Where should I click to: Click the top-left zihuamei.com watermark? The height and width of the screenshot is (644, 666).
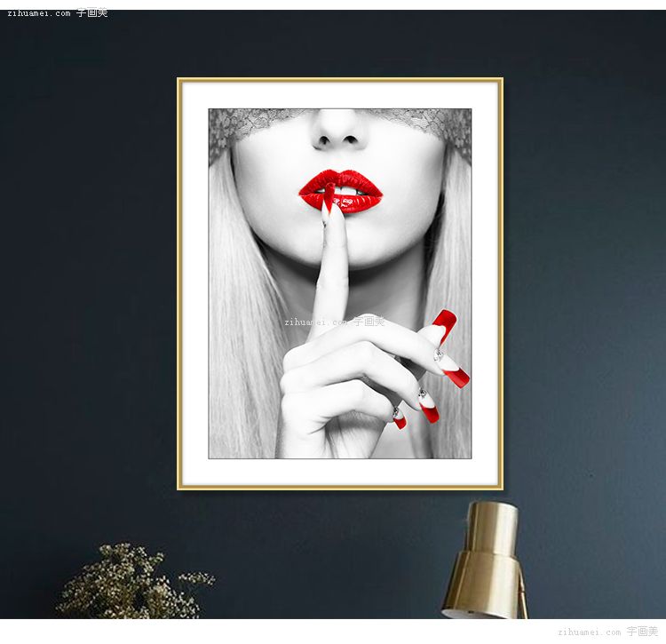click(57, 13)
